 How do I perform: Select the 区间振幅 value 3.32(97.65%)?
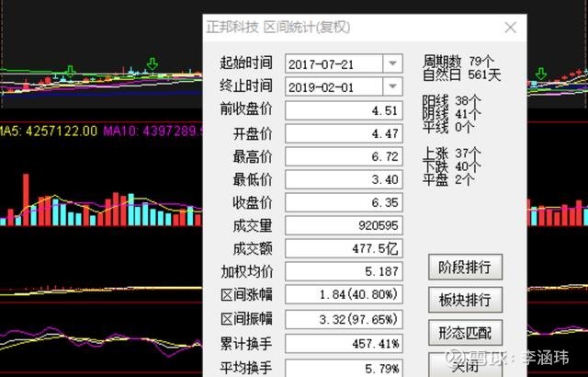click(344, 319)
